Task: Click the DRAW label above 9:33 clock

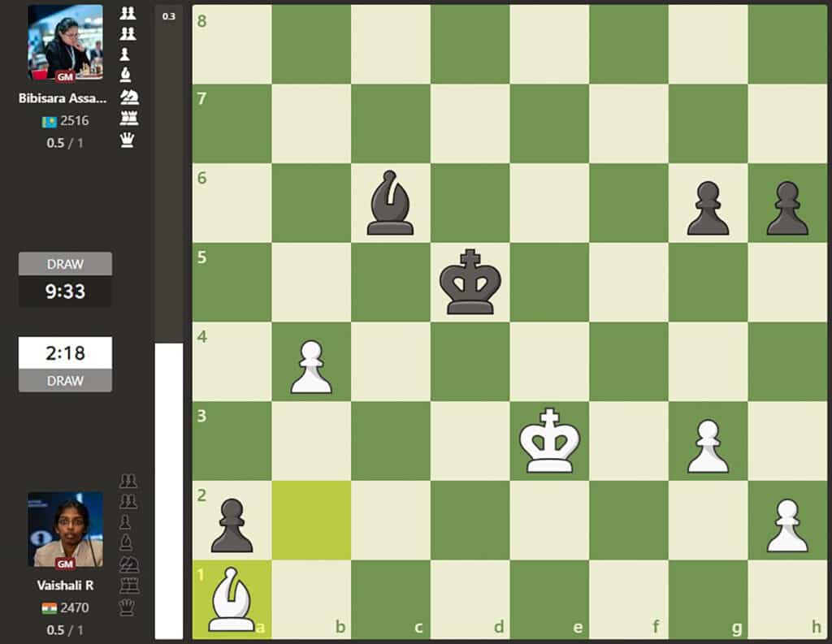Action: pyautogui.click(x=65, y=264)
